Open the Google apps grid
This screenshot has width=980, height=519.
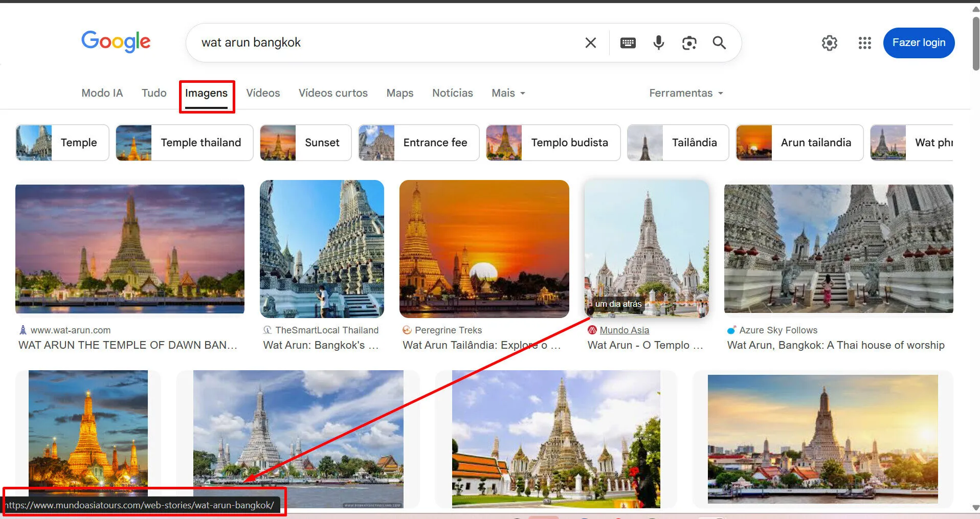pos(864,43)
